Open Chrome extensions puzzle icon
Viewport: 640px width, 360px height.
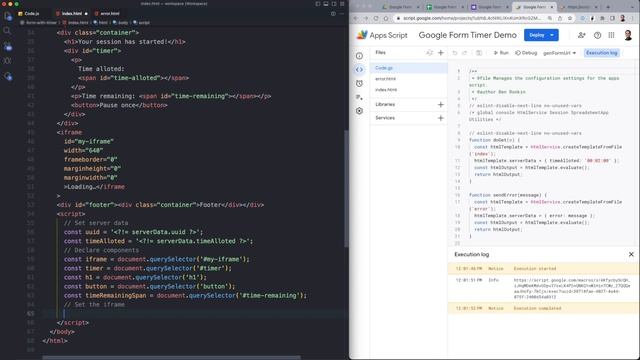pos(602,18)
